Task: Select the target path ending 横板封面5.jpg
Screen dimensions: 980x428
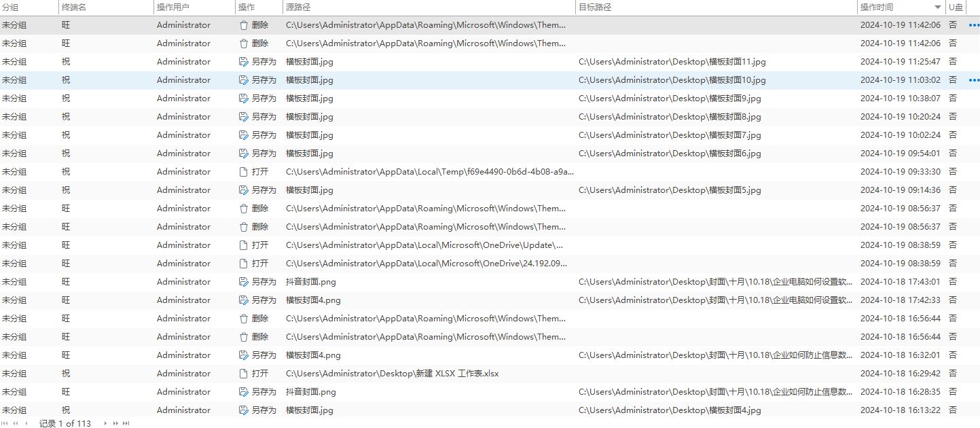Action: (670, 190)
